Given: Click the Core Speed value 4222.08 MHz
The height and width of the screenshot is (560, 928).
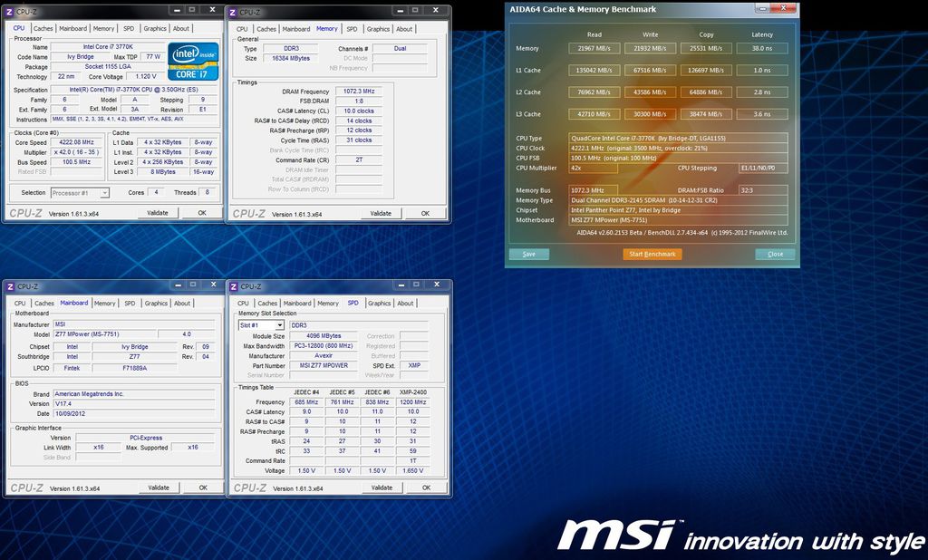Looking at the screenshot, I should 77,142.
